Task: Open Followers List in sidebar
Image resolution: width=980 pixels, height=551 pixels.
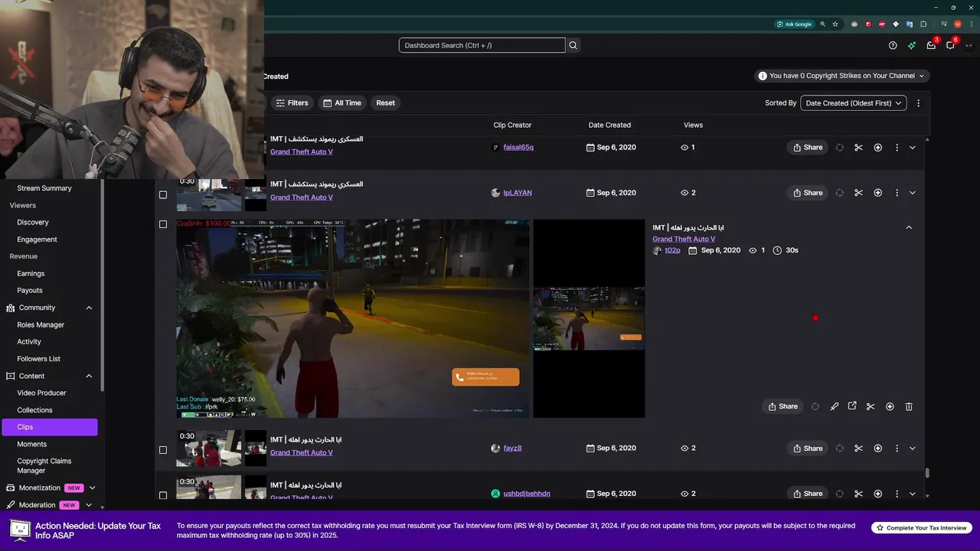Action: coord(38,359)
